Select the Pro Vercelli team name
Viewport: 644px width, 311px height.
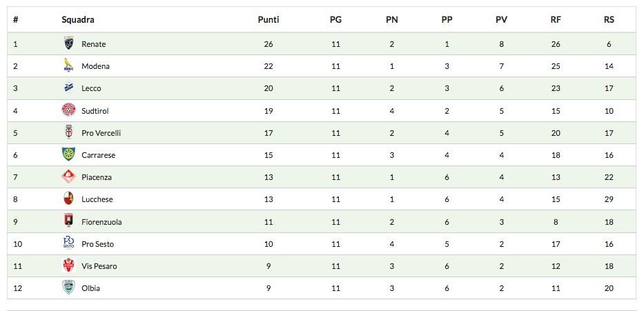pos(101,133)
